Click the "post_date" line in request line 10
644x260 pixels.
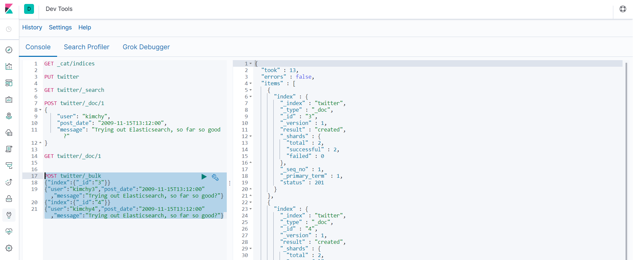click(x=112, y=123)
